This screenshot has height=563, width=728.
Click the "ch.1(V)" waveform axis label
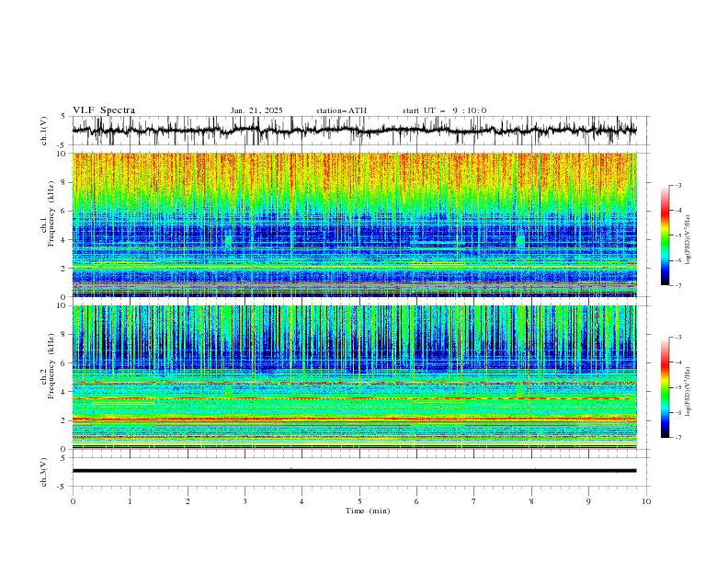[x=44, y=131]
